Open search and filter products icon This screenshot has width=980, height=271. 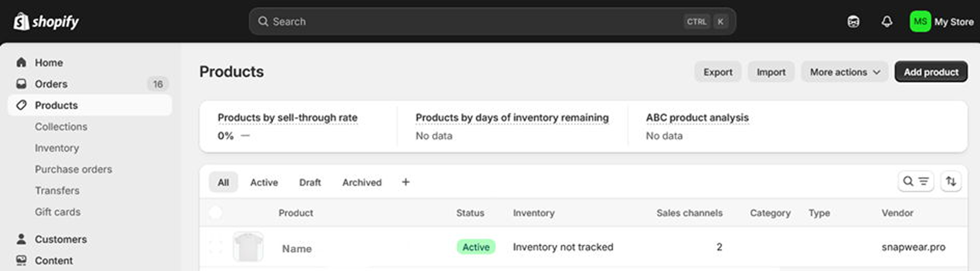916,181
